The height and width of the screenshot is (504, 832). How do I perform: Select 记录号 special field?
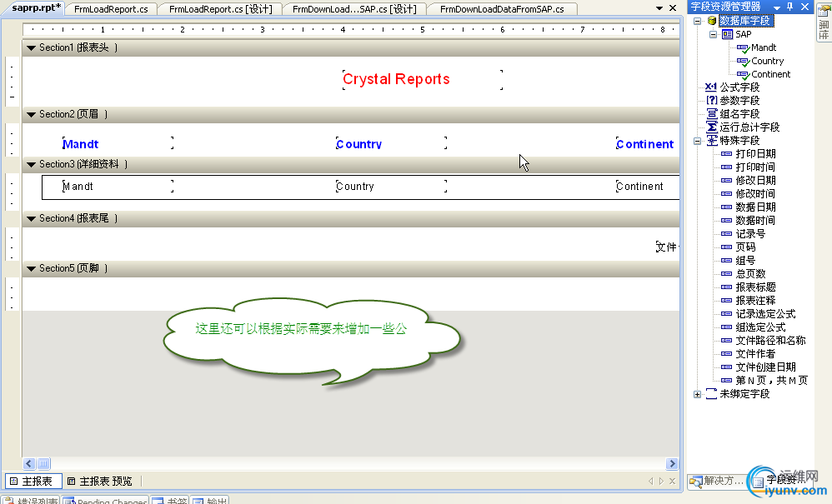(750, 234)
